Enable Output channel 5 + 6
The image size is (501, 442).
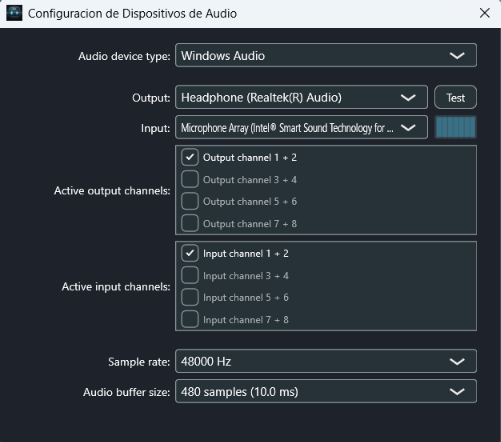tap(190, 201)
